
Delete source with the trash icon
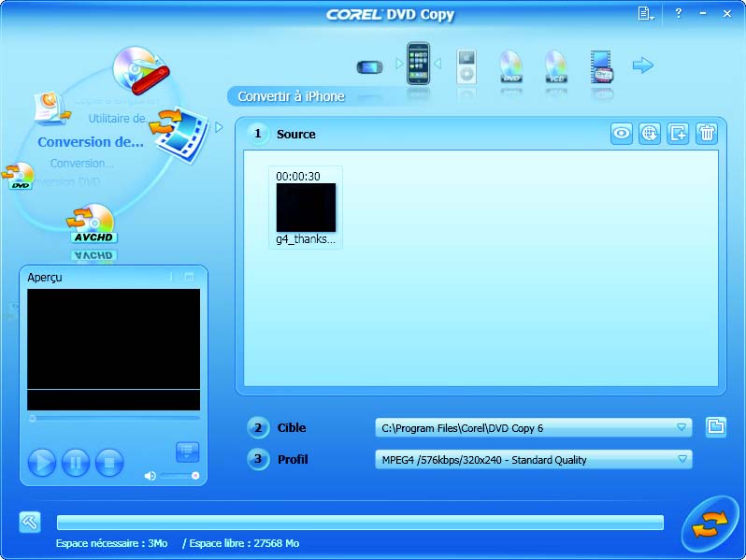[707, 133]
